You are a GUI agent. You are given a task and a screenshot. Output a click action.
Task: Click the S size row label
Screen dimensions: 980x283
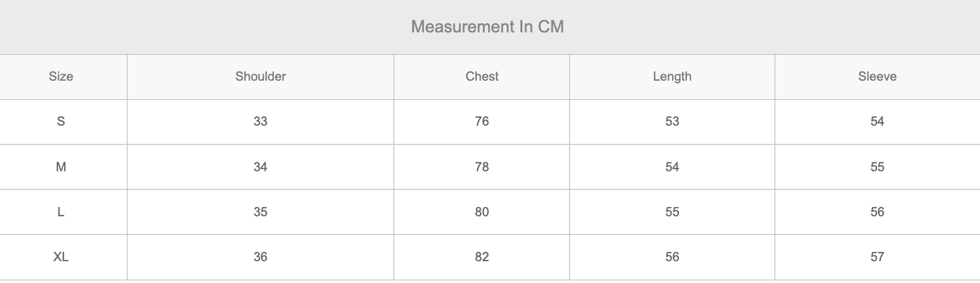pos(61,121)
